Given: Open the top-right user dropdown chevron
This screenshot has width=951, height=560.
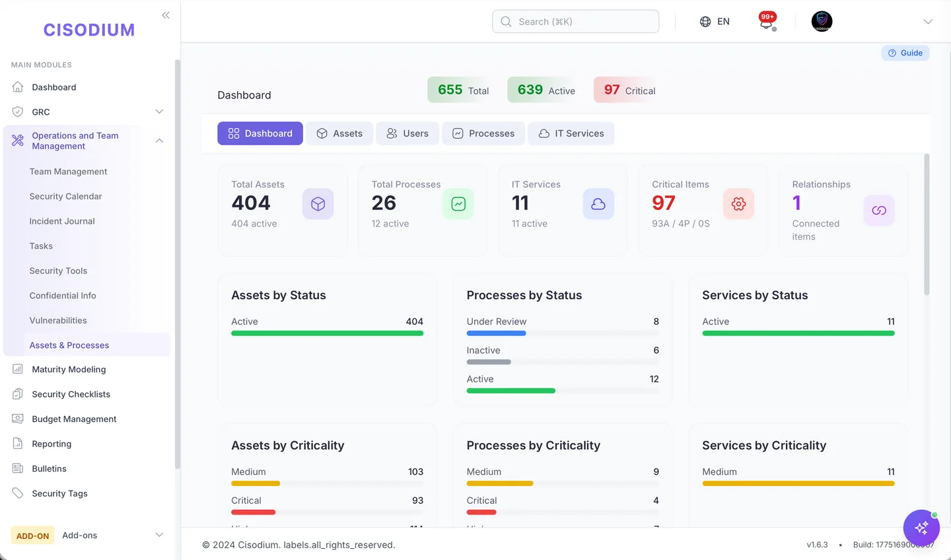Looking at the screenshot, I should [x=928, y=22].
